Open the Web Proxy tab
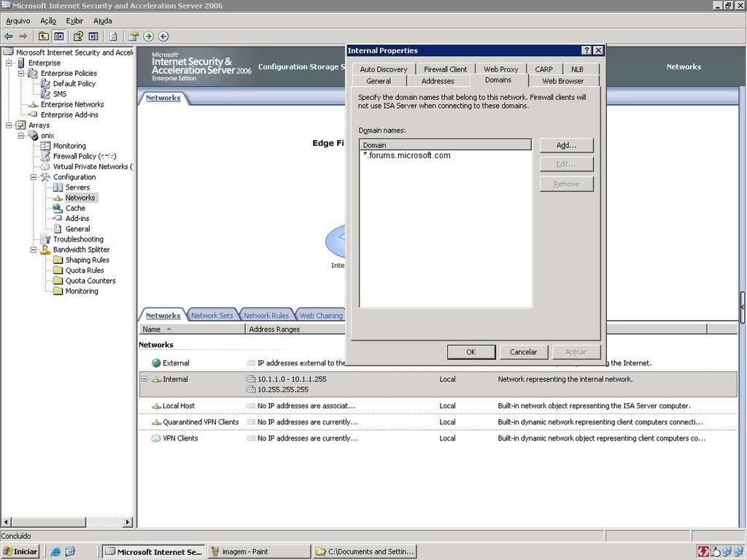The width and height of the screenshot is (747, 560). point(500,69)
